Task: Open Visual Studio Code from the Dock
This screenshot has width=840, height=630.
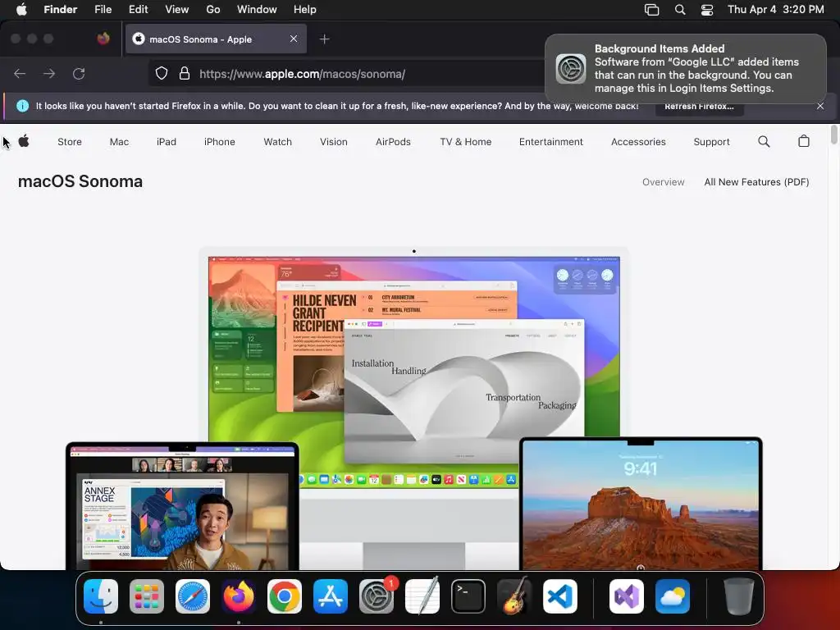Action: point(560,596)
